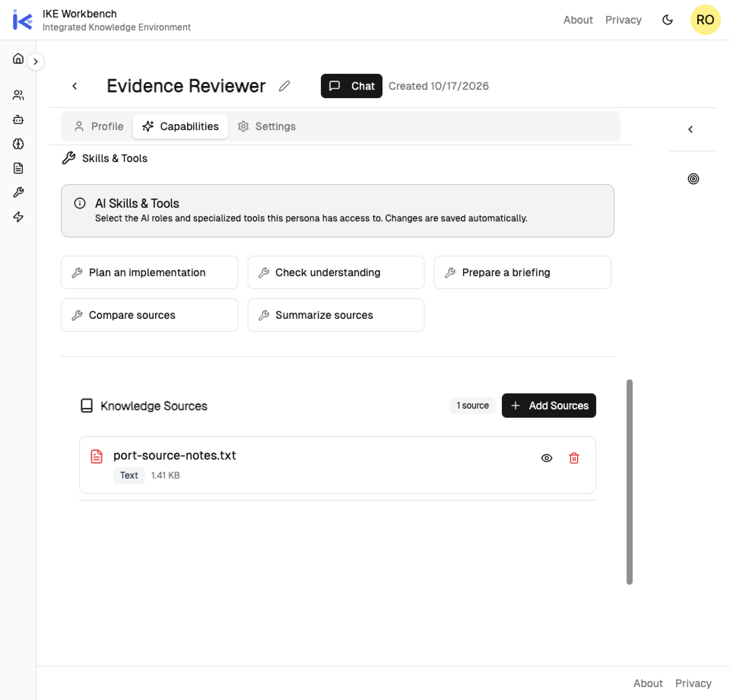Go back with arrow beside Evidence Reviewer
Image resolution: width=730 pixels, height=700 pixels.
point(75,86)
